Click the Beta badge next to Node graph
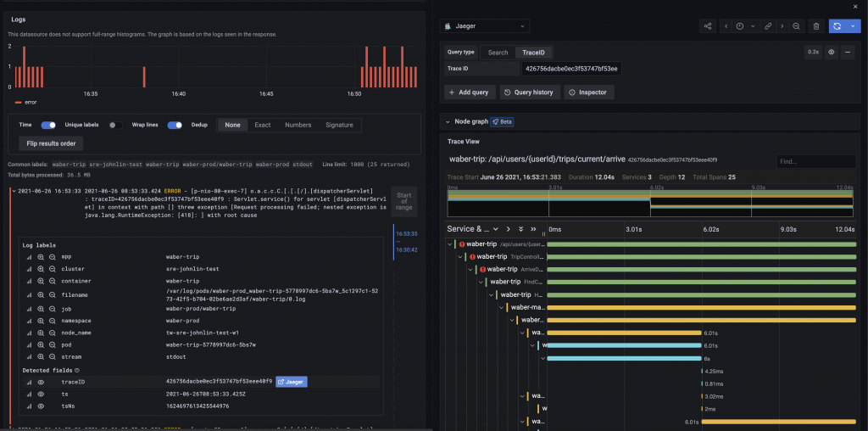 pyautogui.click(x=502, y=121)
